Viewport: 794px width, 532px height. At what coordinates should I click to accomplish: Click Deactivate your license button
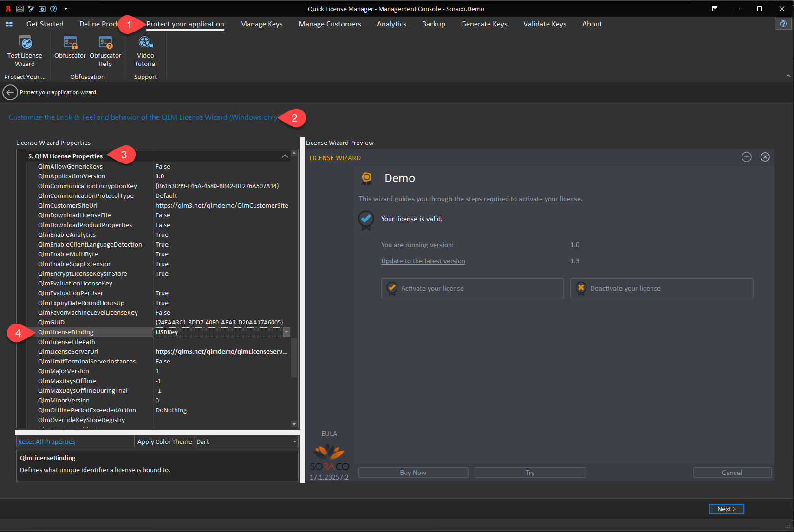[x=662, y=288]
